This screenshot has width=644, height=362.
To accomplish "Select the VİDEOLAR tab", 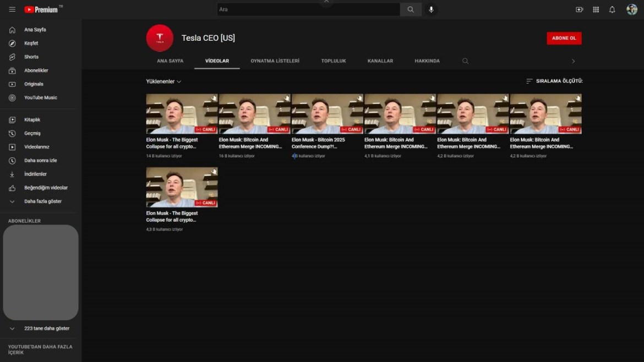I will [x=217, y=61].
